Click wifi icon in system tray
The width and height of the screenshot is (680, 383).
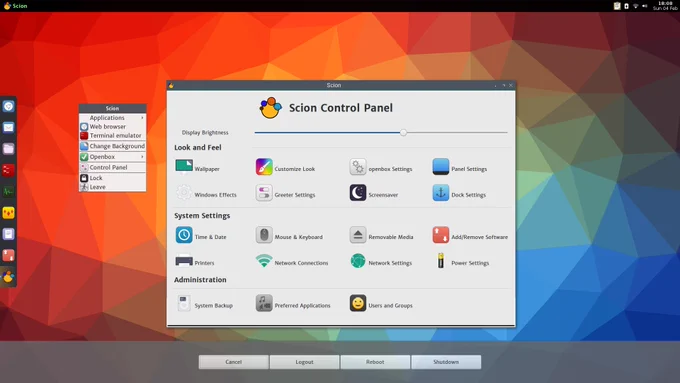[635, 6]
